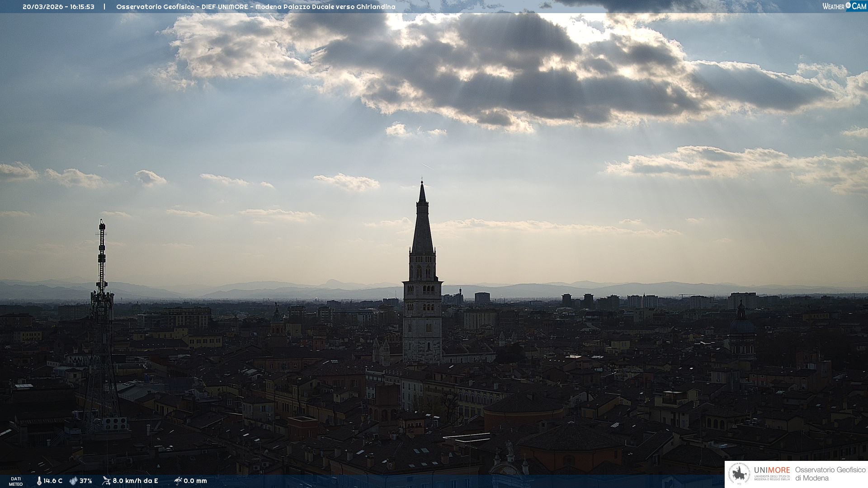Click the Osservatorio Geofisico di Modena text
The width and height of the screenshot is (868, 488).
click(830, 474)
